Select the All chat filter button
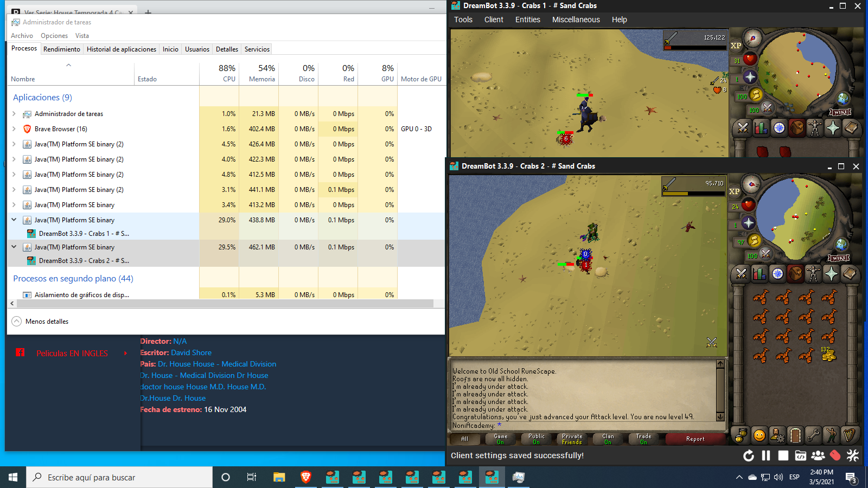Screen dimensions: 868x488 pos(465,439)
